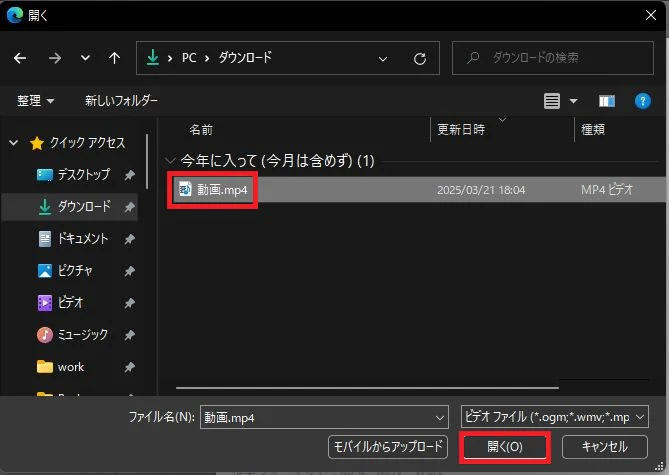This screenshot has height=475, width=669.
Task: Click the pin icon next to ドキュメント
Action: [129, 239]
